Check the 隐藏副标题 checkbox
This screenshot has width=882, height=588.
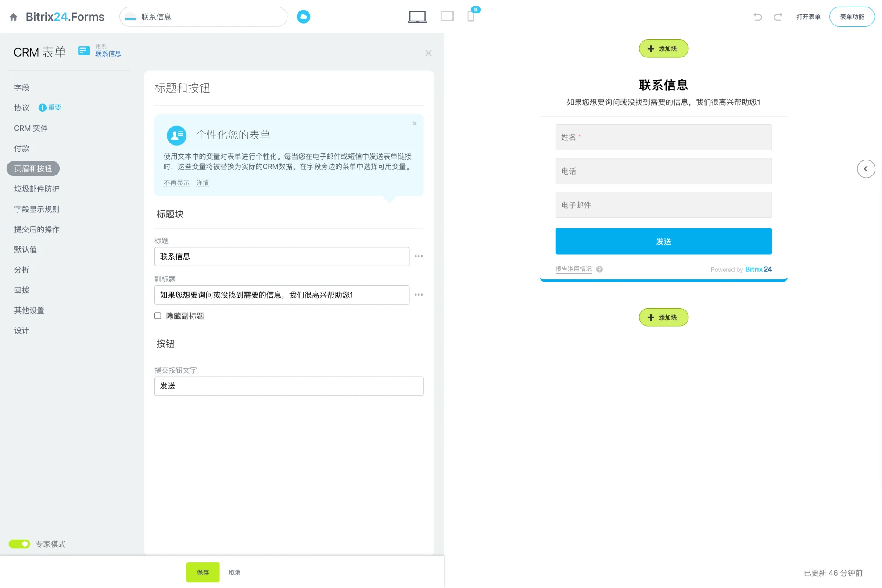(158, 316)
